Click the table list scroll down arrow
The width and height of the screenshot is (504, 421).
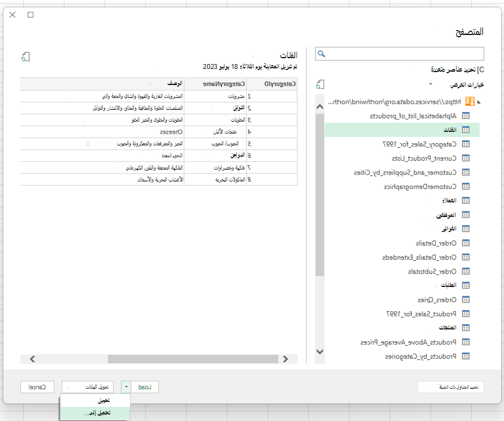tap(320, 352)
